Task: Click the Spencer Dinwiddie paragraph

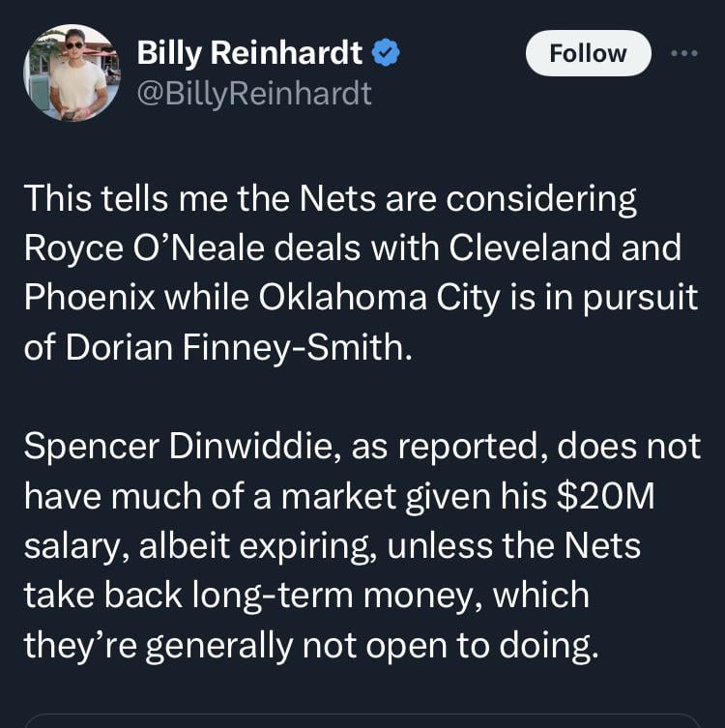Action: point(360,545)
